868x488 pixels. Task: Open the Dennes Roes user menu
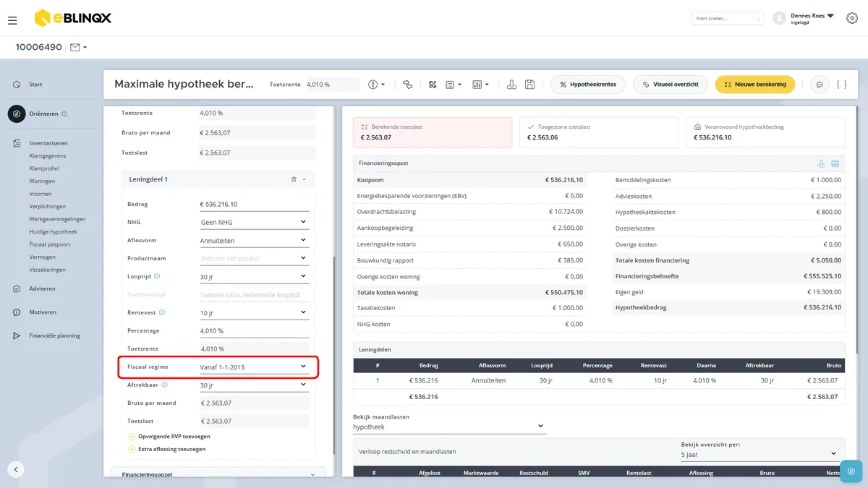pos(804,18)
